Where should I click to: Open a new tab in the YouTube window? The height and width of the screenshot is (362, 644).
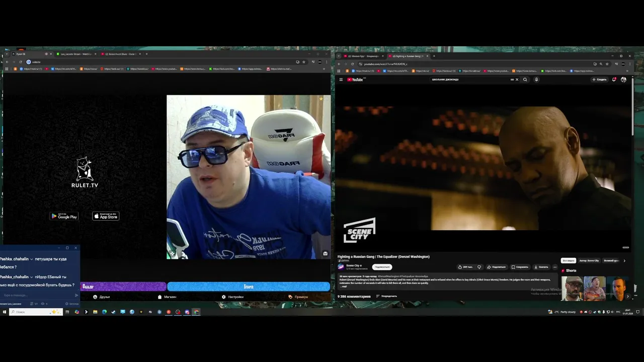tap(434, 56)
